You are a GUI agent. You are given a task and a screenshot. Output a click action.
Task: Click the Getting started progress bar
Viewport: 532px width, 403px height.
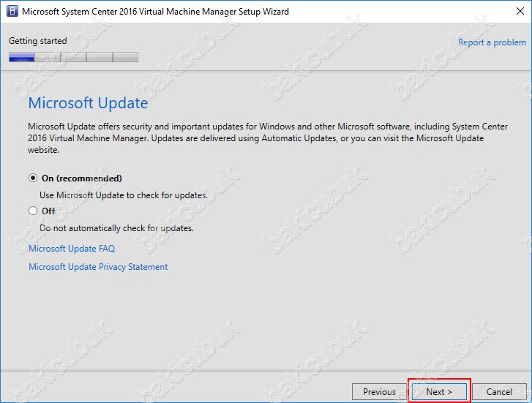[x=74, y=57]
